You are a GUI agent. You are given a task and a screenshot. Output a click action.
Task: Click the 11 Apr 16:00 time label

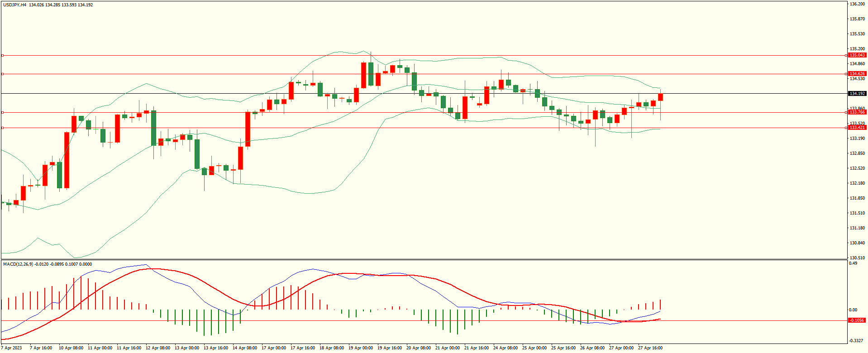(x=129, y=348)
